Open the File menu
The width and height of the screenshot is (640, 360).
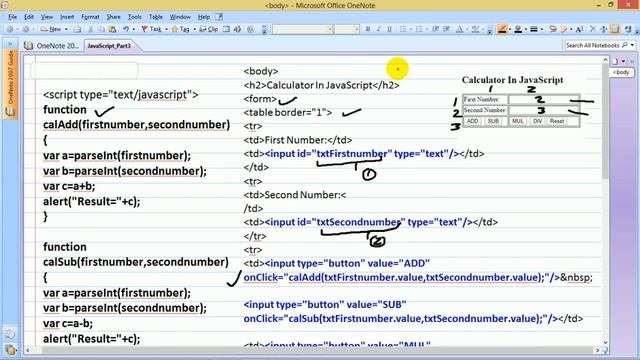coord(13,17)
